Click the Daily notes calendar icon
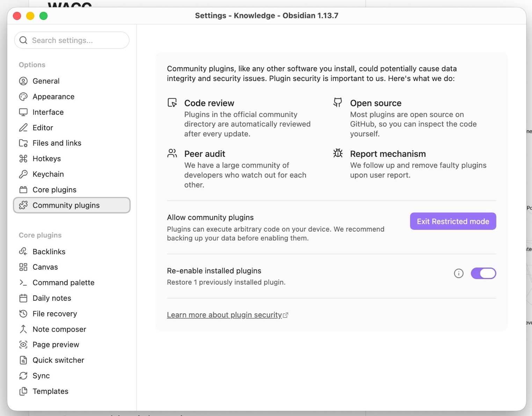 pyautogui.click(x=23, y=298)
